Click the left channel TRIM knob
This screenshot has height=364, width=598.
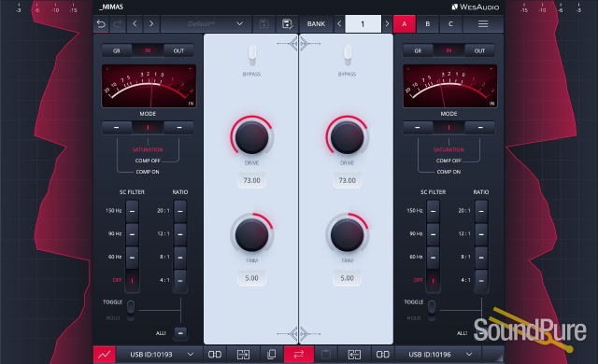point(251,234)
